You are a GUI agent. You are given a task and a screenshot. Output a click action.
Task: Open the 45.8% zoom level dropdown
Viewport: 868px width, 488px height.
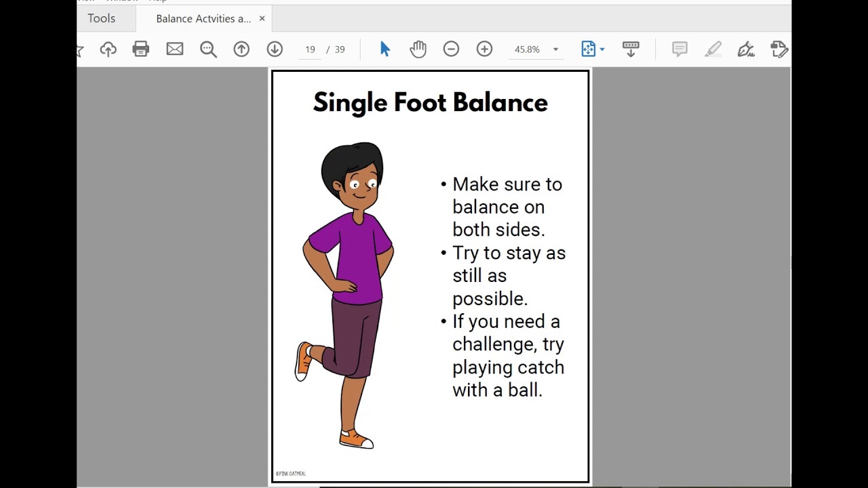[x=555, y=49]
